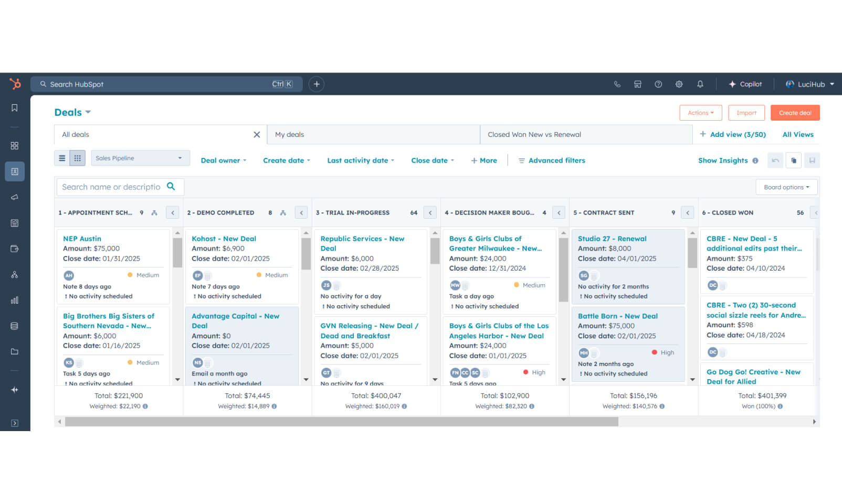Open bookmarks in the left sidebar
Image resolution: width=842 pixels, height=504 pixels.
tap(15, 108)
